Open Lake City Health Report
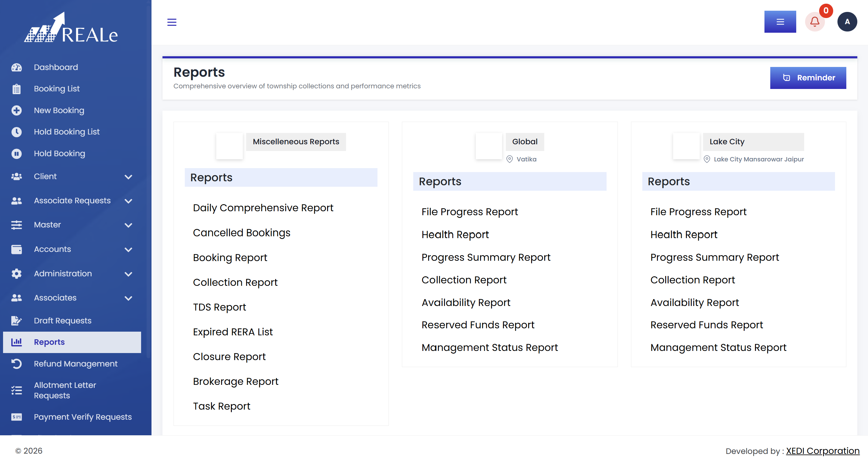868x464 pixels. click(684, 235)
